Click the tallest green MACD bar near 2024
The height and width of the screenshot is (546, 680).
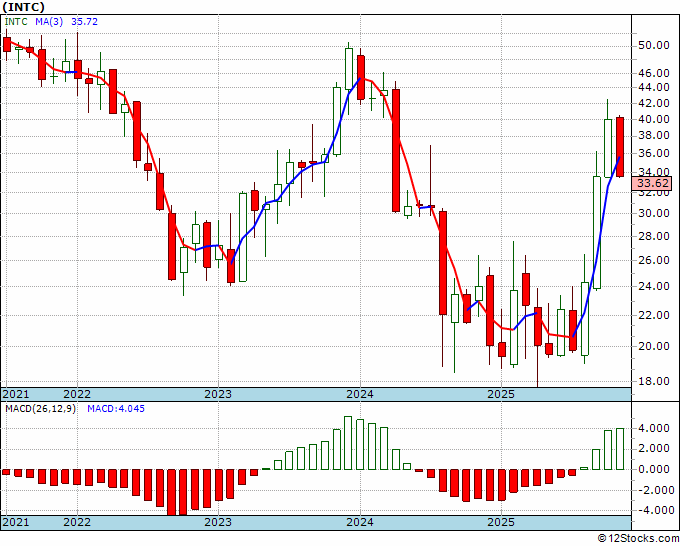348,443
